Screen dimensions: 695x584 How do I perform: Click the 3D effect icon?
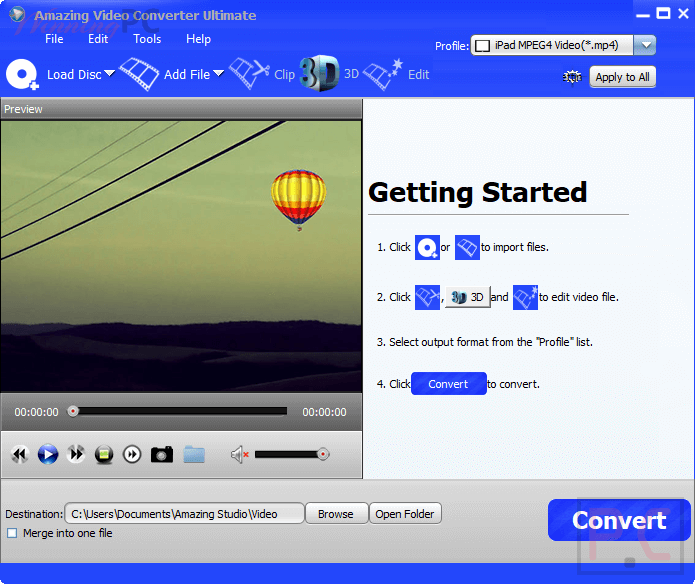pos(319,73)
